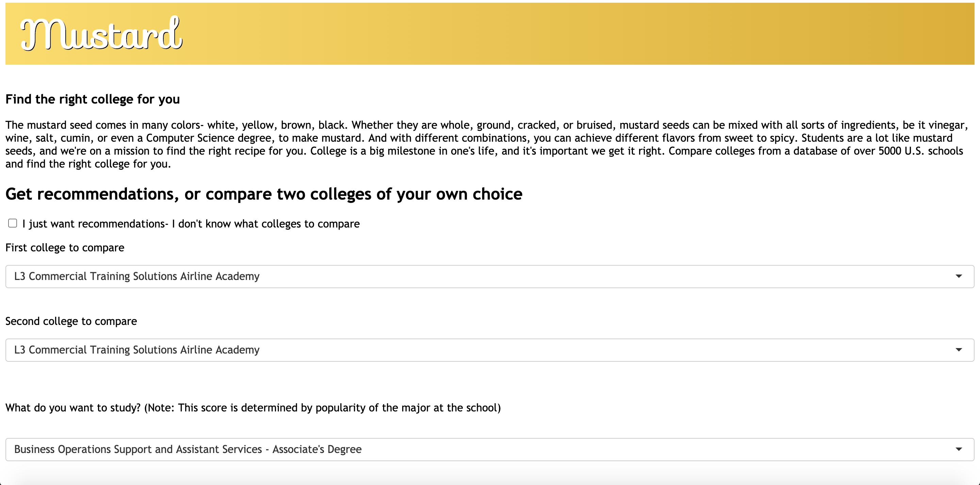Enable the "I just want recommendations" checkbox
980x485 pixels.
(13, 223)
